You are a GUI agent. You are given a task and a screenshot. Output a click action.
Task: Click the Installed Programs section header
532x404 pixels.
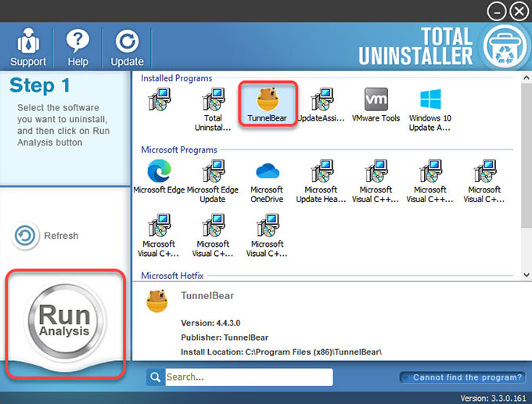(177, 78)
